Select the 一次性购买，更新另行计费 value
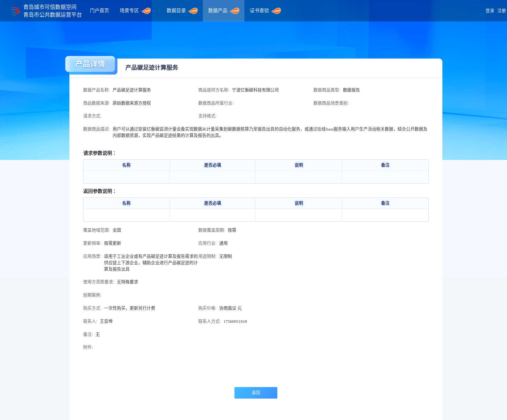 (x=130, y=308)
